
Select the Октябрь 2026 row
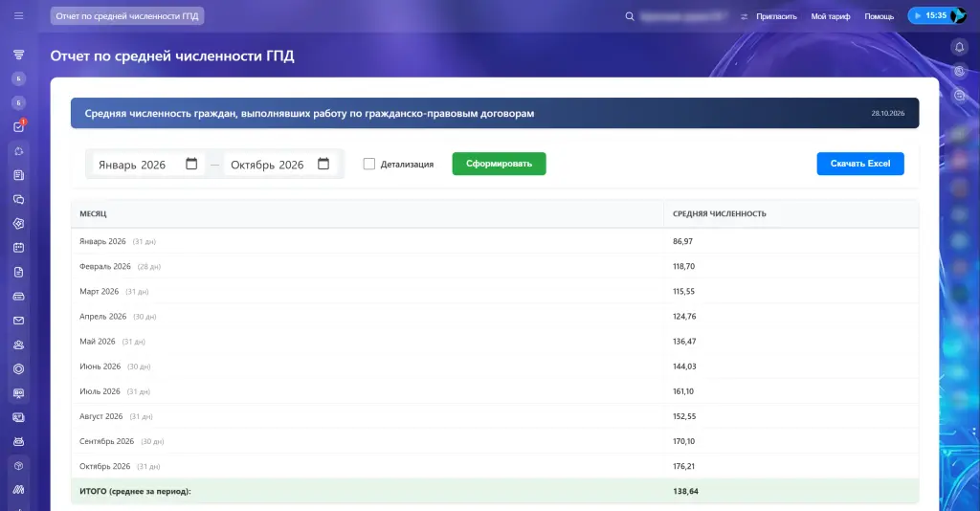point(495,466)
